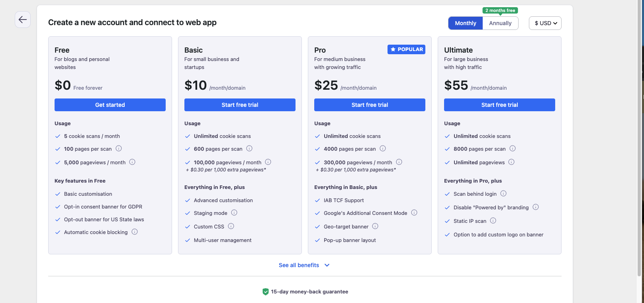
Task: Switch billing to Annually
Action: coord(500,23)
